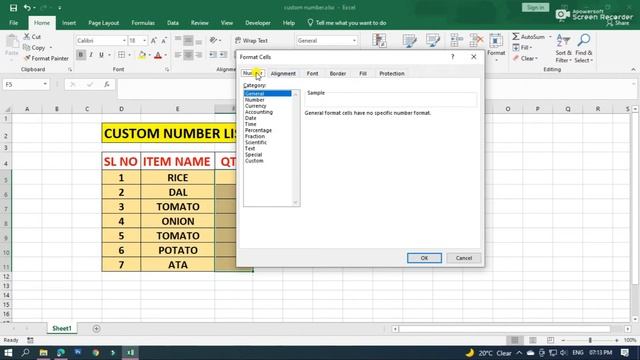Decrease font size icon
Screen dimensions: 640x360
[164, 40]
